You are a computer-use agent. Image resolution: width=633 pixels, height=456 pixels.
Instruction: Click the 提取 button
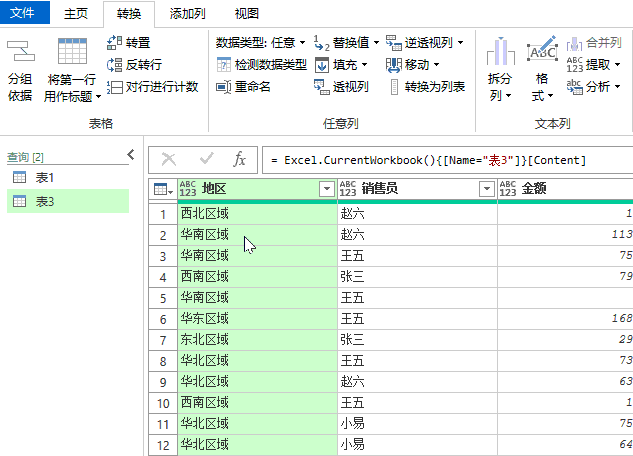click(593, 65)
